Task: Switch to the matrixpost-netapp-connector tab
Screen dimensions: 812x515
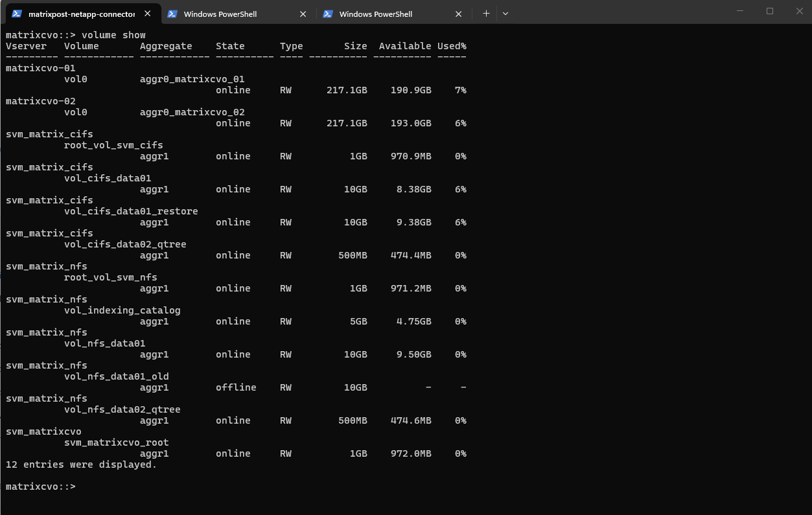Action: [x=81, y=14]
